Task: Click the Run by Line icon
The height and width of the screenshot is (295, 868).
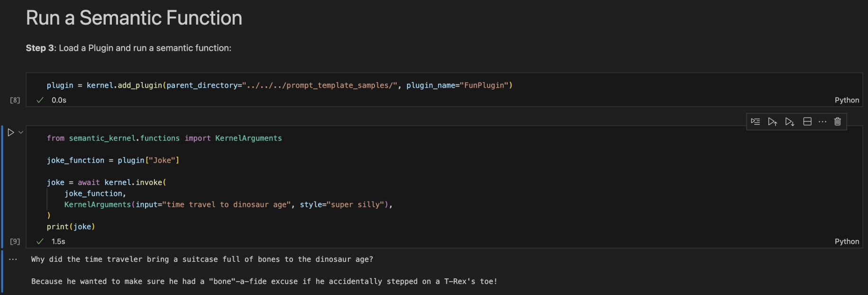Action: [756, 122]
